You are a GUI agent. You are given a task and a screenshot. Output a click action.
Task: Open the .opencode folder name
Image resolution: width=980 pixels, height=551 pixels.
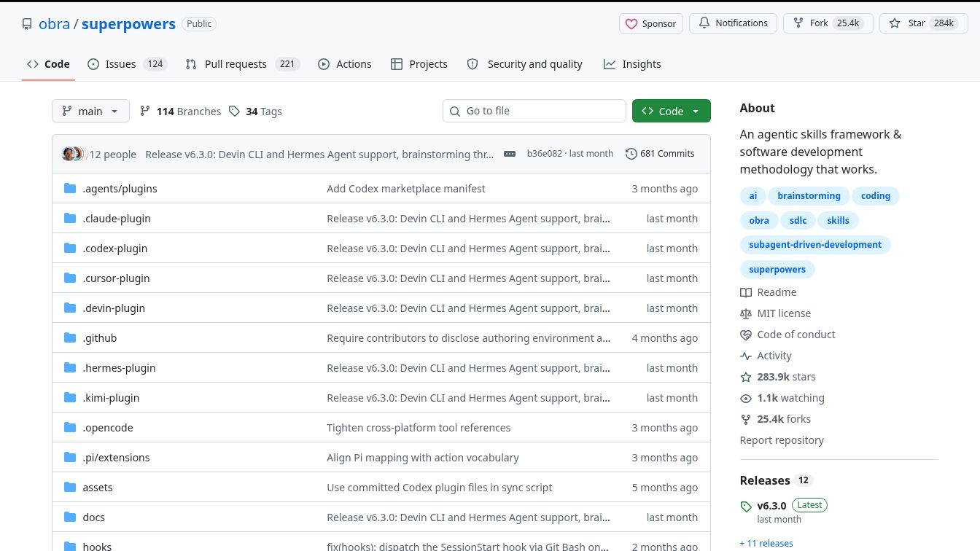point(108,428)
